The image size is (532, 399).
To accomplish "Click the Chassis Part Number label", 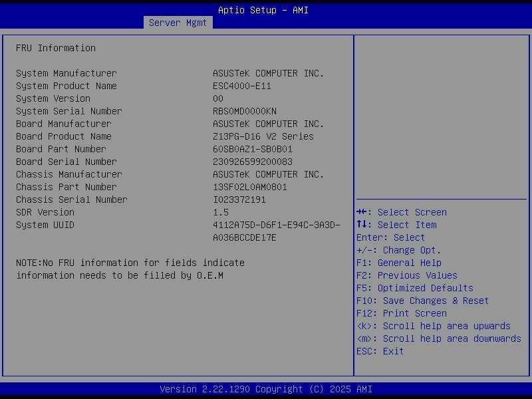I will click(66, 187).
